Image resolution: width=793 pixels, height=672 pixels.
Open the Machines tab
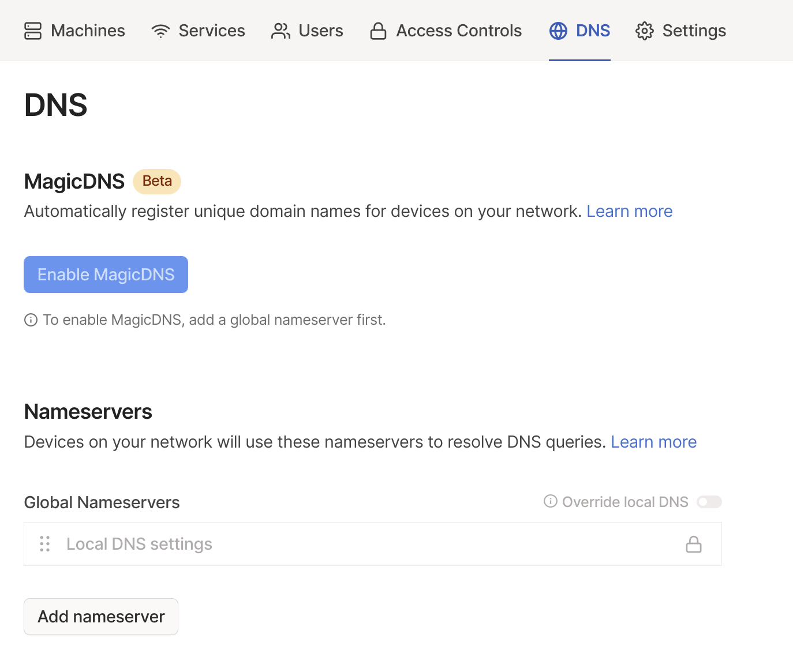(x=74, y=31)
